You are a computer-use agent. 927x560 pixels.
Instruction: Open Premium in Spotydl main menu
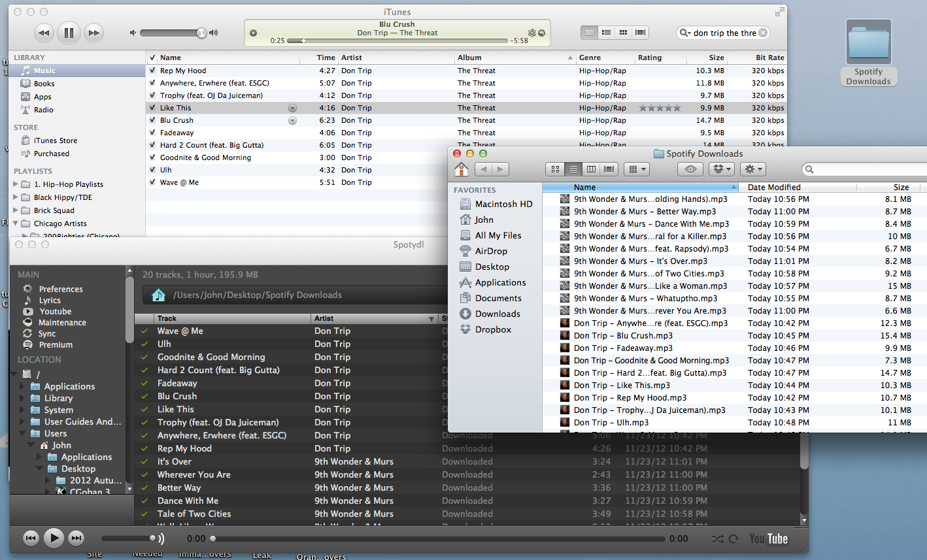coord(56,345)
